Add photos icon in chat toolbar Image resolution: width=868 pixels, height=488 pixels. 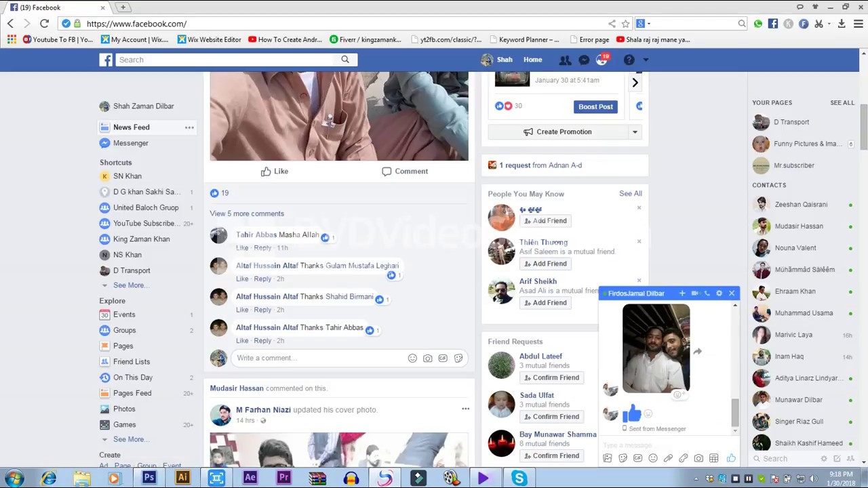608,459
